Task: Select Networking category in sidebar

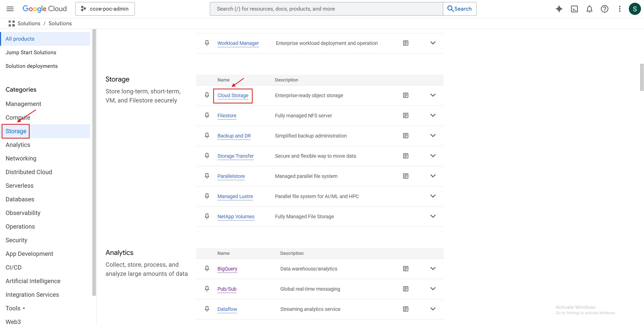Action: click(x=21, y=158)
